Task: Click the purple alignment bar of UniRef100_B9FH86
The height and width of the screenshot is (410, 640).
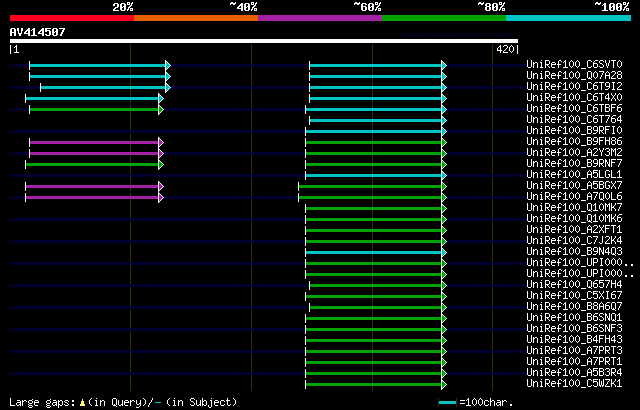Action: tap(96, 142)
